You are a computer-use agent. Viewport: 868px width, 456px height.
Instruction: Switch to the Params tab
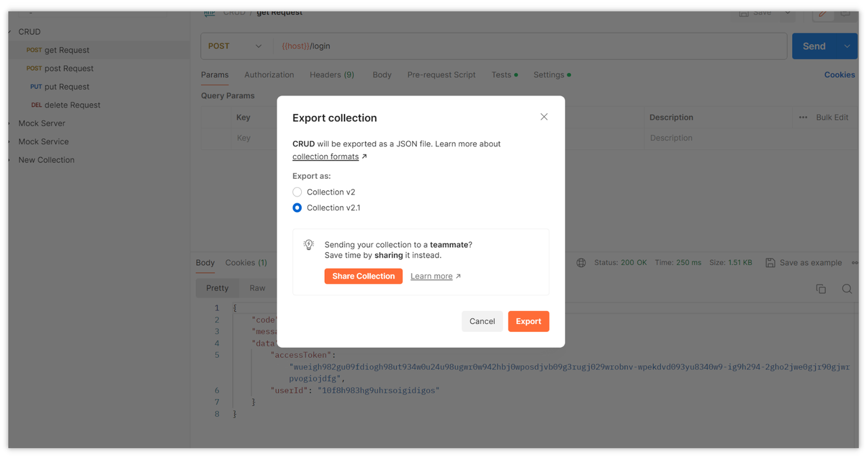tap(214, 75)
